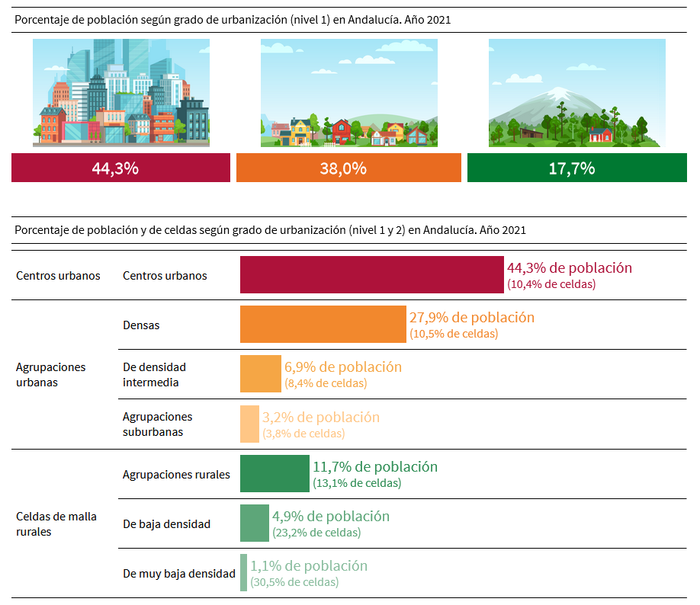Viewport: 700px width, 605px height.
Task: Click the dark green Agrupaciones rurales bar
Action: point(275,474)
